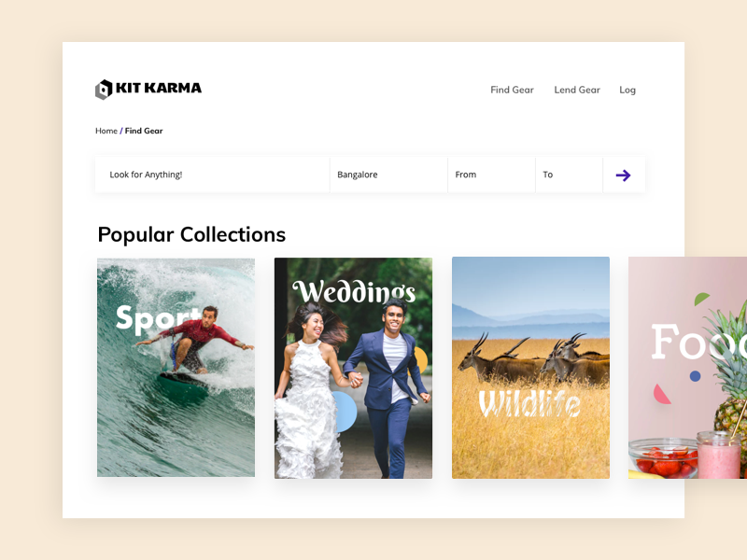Go to the Home breadcrumb link
Image resolution: width=747 pixels, height=560 pixels.
pos(106,131)
